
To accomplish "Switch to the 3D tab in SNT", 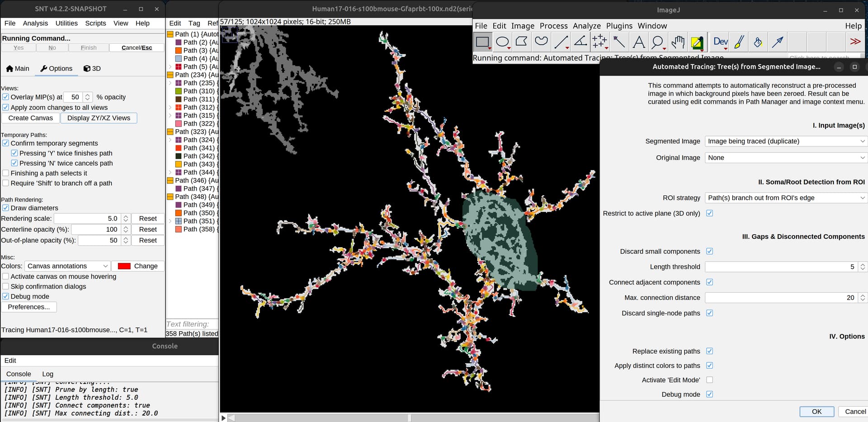I will pyautogui.click(x=92, y=68).
